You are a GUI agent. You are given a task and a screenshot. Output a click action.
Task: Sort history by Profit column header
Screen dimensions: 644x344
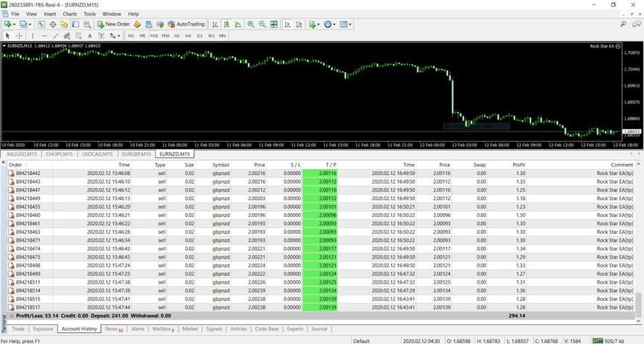pyautogui.click(x=519, y=165)
